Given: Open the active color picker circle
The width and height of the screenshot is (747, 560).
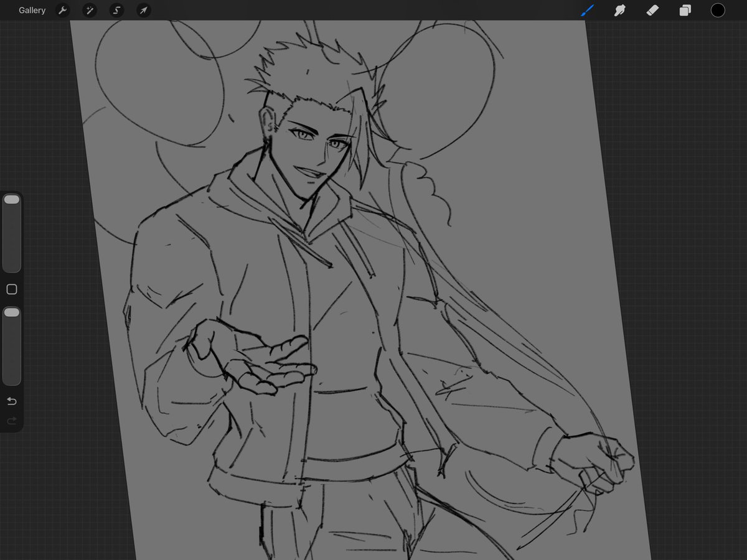Looking at the screenshot, I should coord(717,10).
